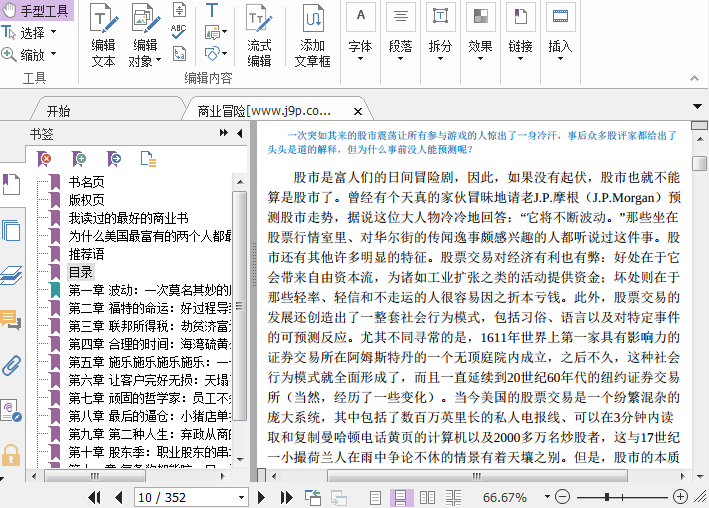Click the Add Article Box (添加文章框) tool

(x=312, y=37)
